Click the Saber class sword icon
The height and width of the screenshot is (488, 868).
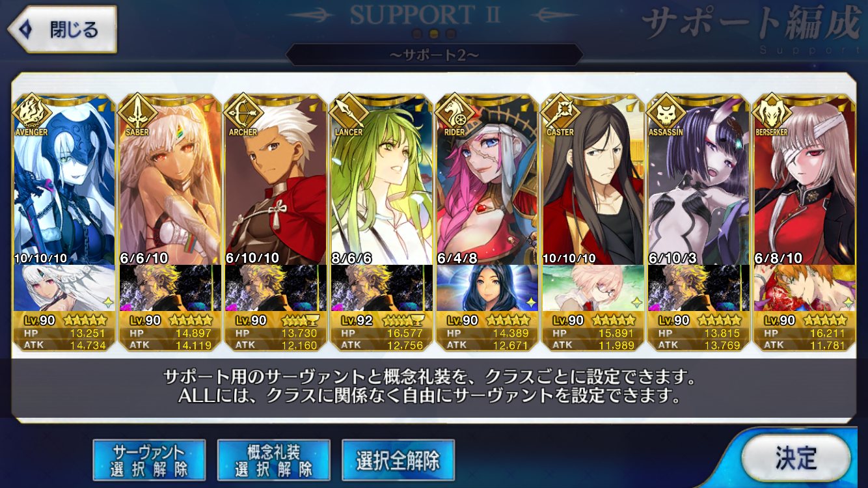coord(137,112)
